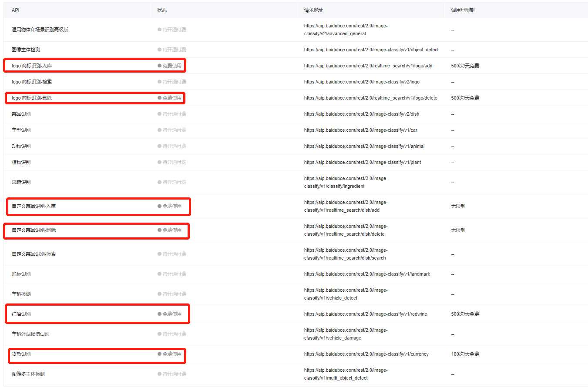Click the classify/ingredient request URL
This screenshot has height=390, width=588.
tap(346, 182)
